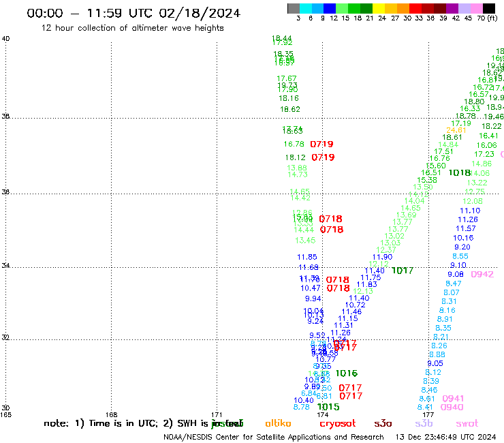Click subtitle '12 hour collection of altimeter wave heights'
The width and height of the screenshot is (504, 443).
click(132, 28)
